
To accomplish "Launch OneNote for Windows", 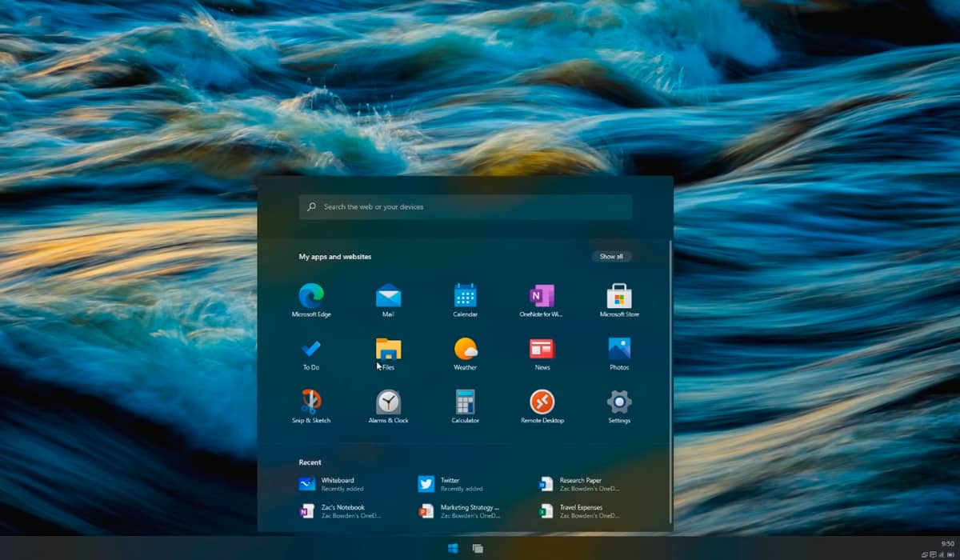I will pyautogui.click(x=542, y=296).
